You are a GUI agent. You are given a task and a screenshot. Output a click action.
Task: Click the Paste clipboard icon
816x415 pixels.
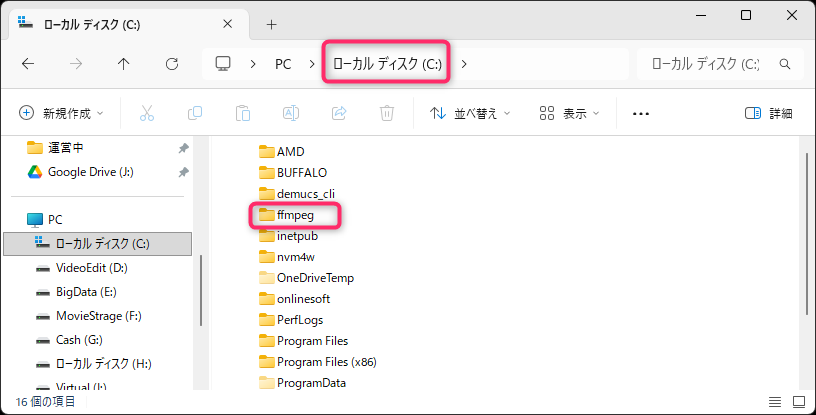243,113
